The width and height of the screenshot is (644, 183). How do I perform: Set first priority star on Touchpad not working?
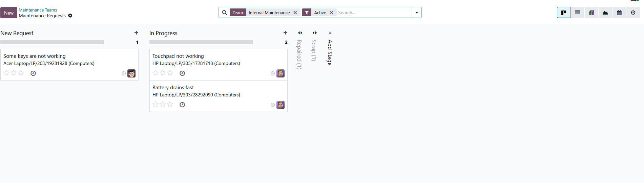click(x=155, y=73)
